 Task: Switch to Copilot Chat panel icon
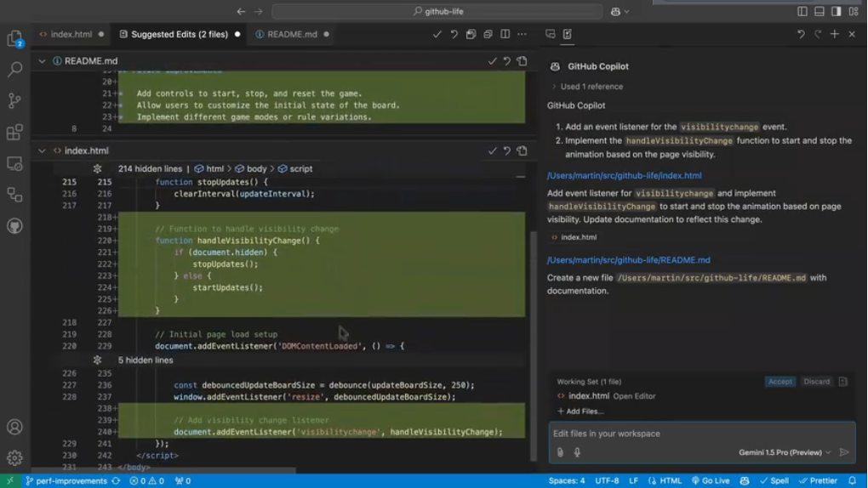coord(551,34)
